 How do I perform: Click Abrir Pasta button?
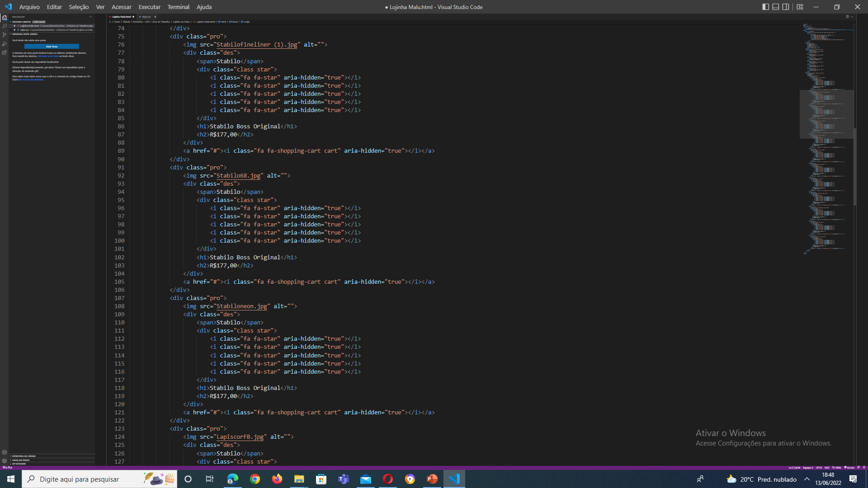[x=52, y=47]
